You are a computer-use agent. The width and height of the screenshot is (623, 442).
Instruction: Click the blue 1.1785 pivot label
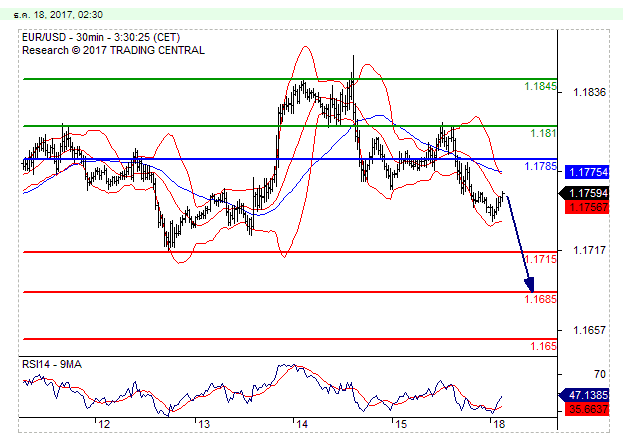(x=540, y=166)
